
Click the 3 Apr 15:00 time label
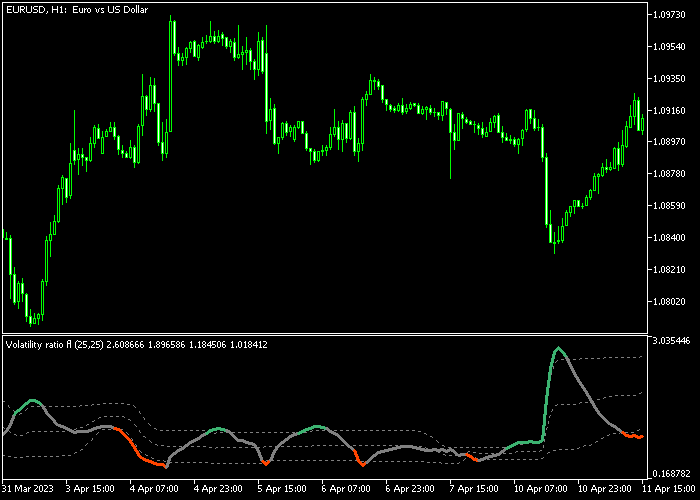[x=90, y=488]
